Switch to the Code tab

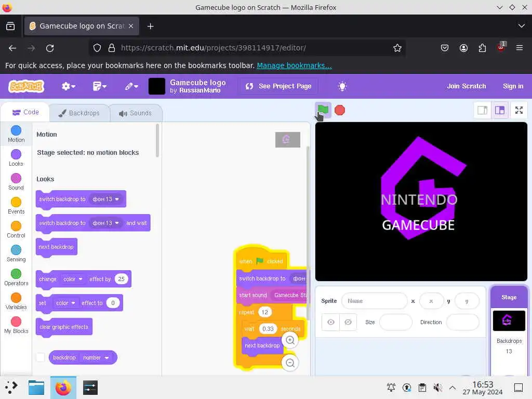(25, 112)
